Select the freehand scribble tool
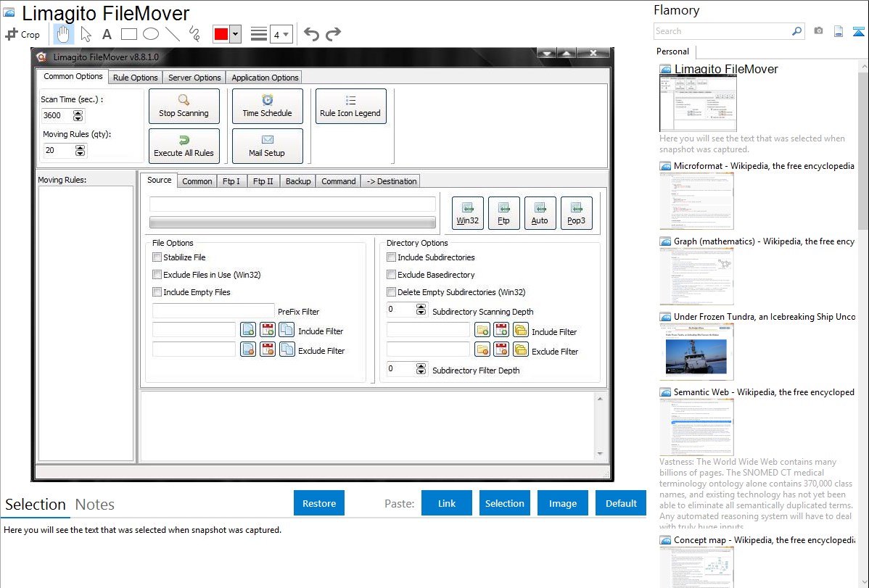The width and height of the screenshot is (869, 588). click(194, 34)
